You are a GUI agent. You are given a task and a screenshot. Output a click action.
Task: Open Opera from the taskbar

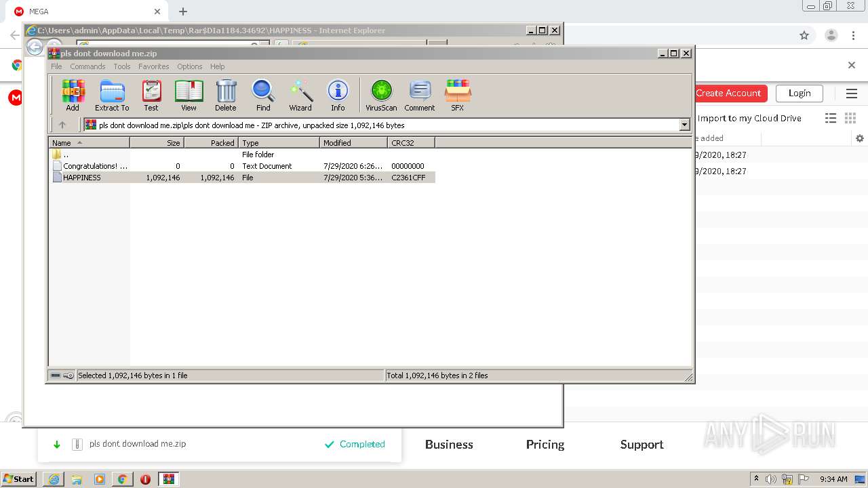145,479
